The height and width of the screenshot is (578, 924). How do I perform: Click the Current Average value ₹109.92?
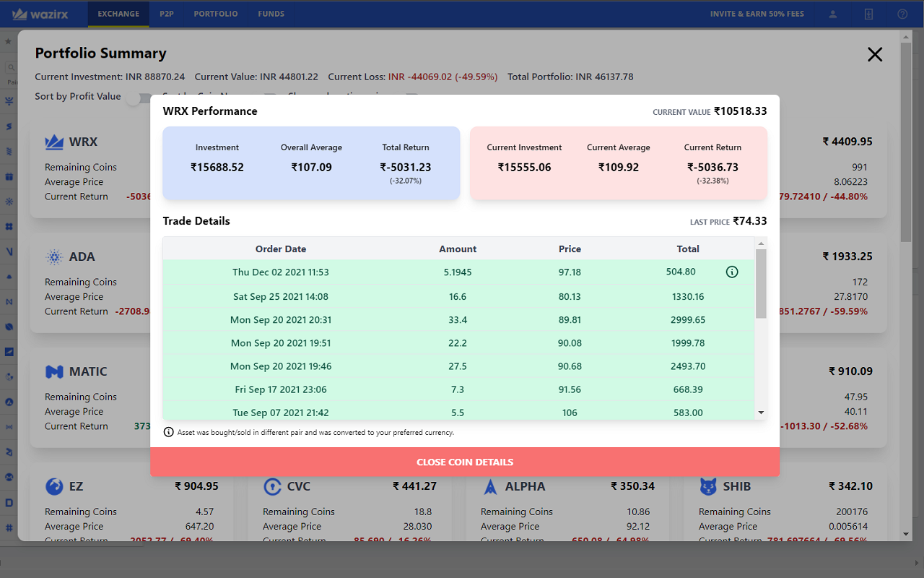point(619,167)
